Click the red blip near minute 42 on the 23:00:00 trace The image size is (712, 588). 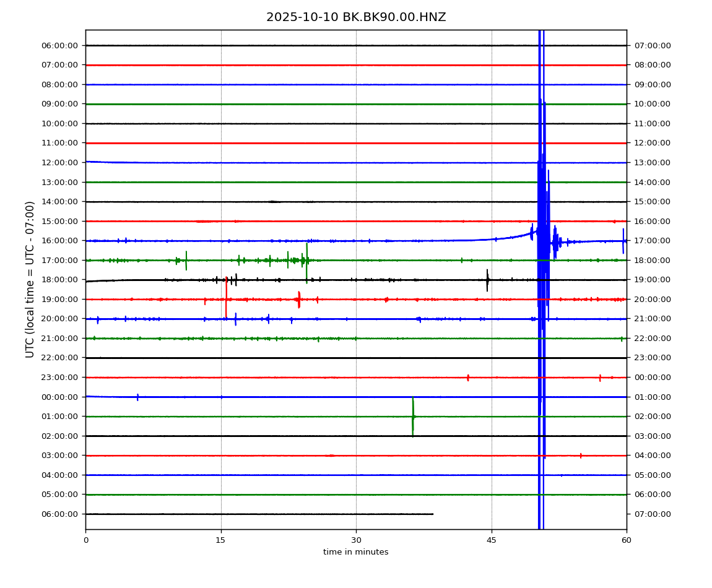coord(468,378)
